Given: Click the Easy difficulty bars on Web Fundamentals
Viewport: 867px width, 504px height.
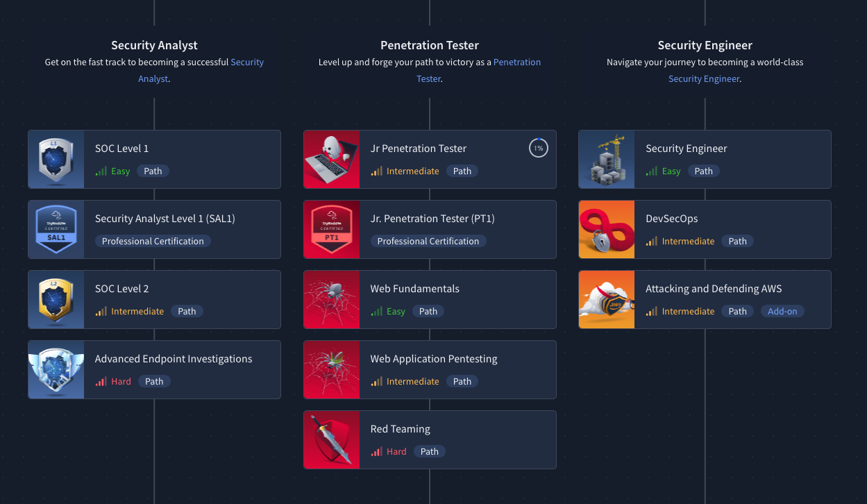Looking at the screenshot, I should click(377, 311).
